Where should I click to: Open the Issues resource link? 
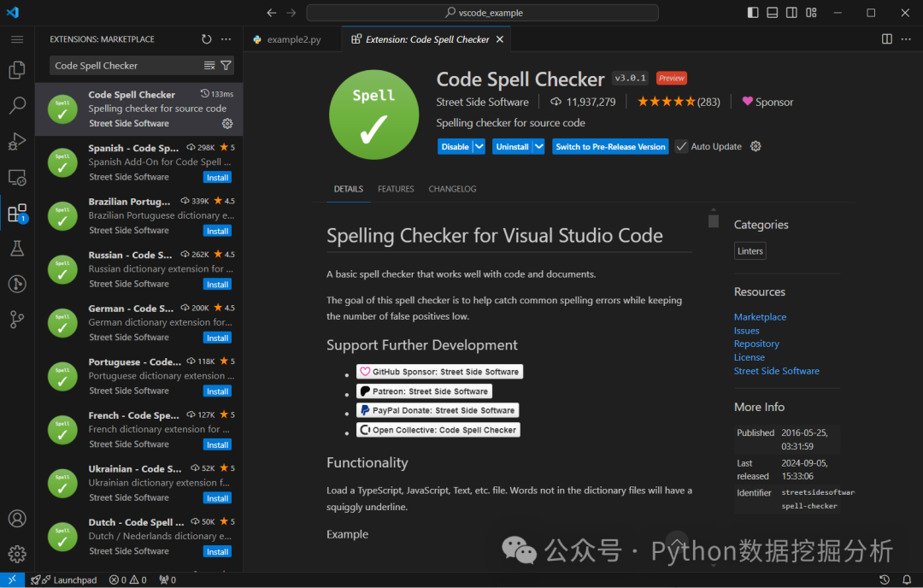[x=746, y=331]
